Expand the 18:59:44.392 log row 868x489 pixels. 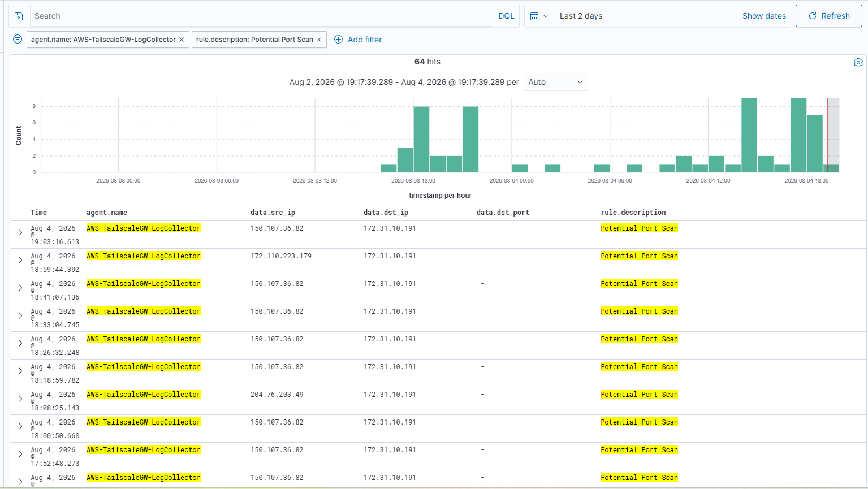pos(20,260)
